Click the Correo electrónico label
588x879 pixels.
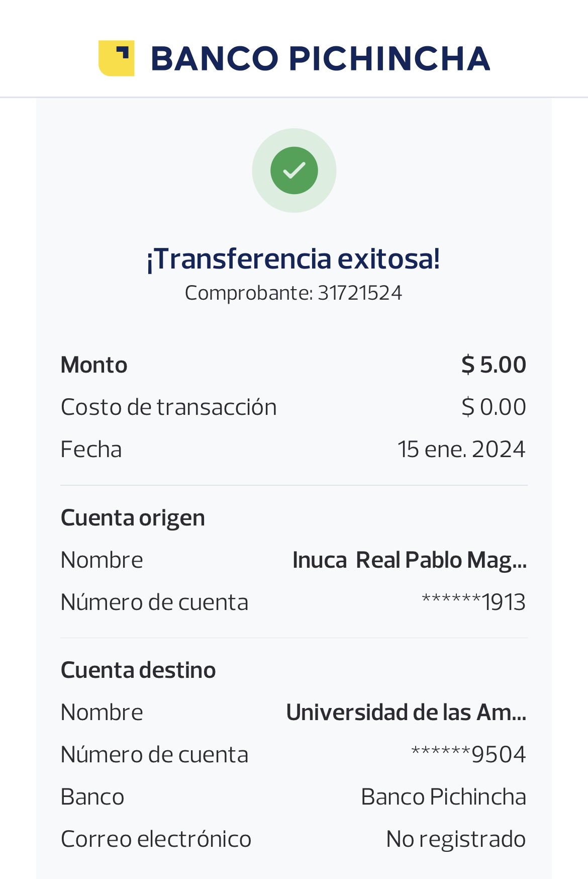156,839
